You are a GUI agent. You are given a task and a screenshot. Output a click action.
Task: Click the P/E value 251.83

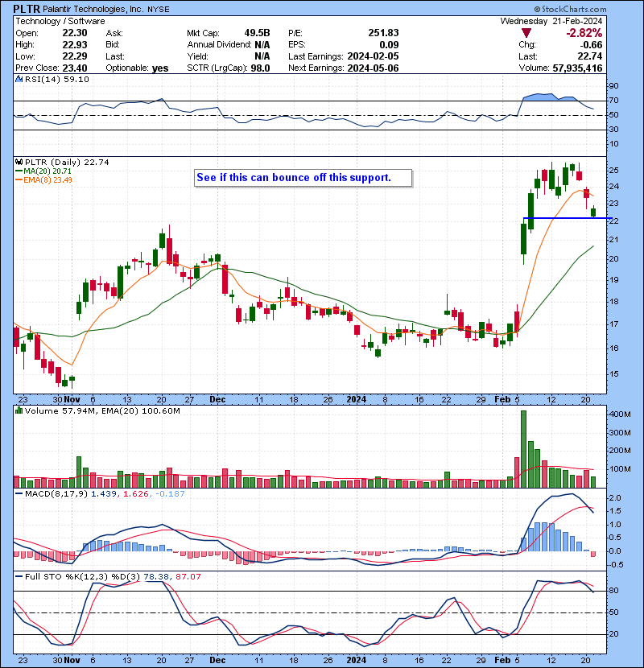[x=384, y=33]
